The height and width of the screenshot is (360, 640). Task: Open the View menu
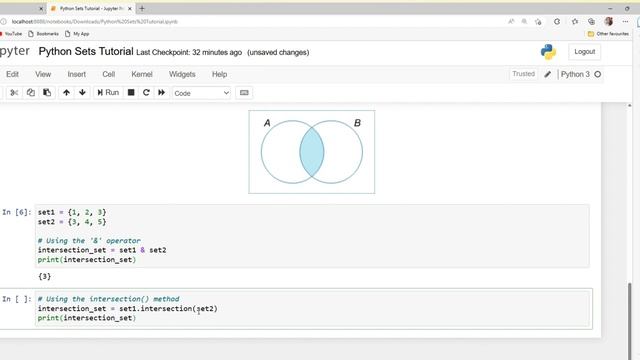point(43,74)
